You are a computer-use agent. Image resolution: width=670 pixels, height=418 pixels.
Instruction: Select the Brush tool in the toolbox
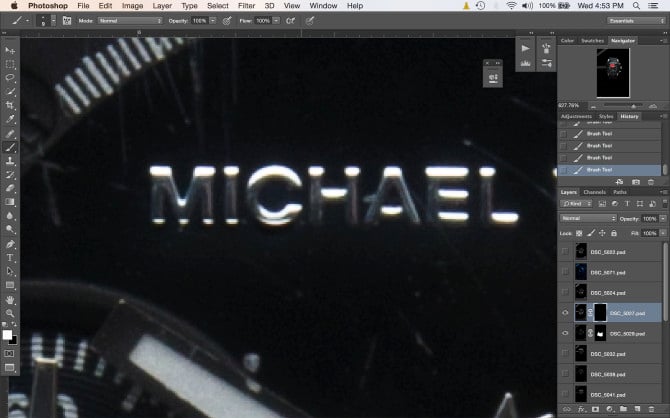click(x=10, y=147)
